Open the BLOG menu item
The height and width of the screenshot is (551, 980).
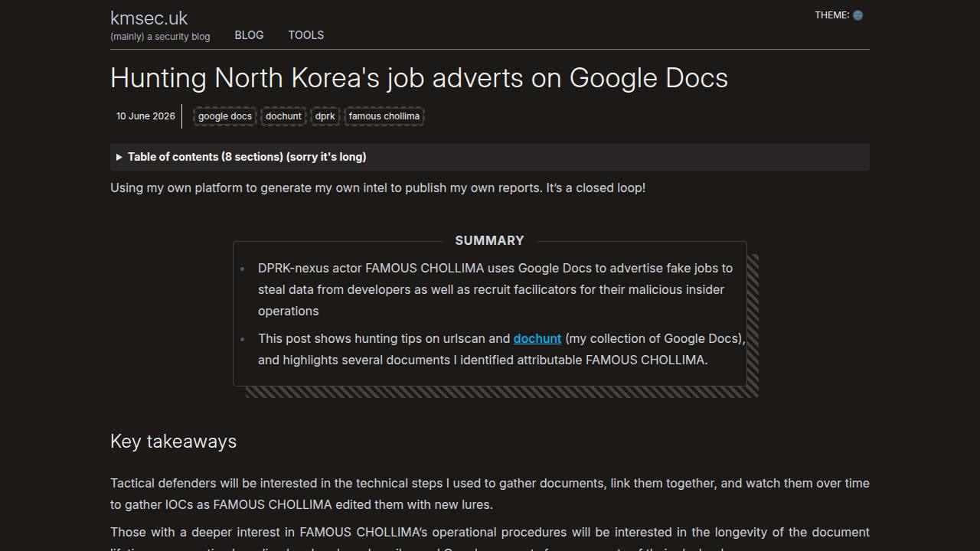click(x=249, y=35)
